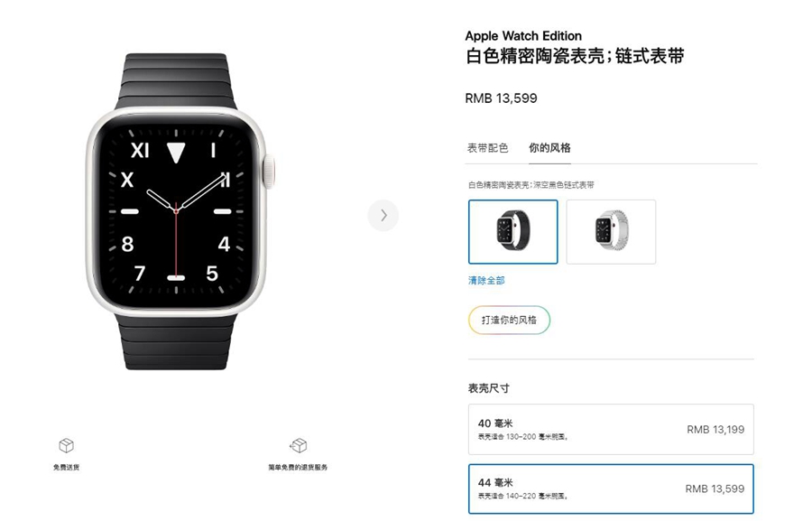Screen dimensions: 812x521
Task: Click the free returns package icon
Action: (x=298, y=445)
